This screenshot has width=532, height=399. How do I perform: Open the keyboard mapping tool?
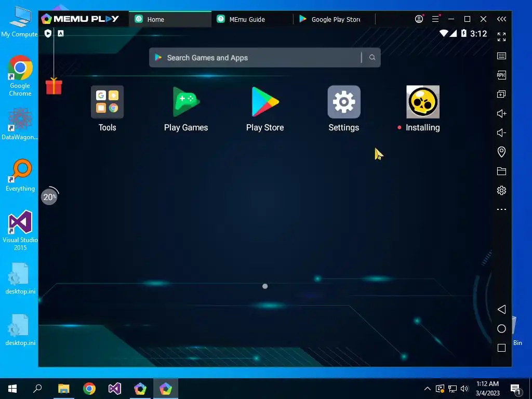(501, 56)
